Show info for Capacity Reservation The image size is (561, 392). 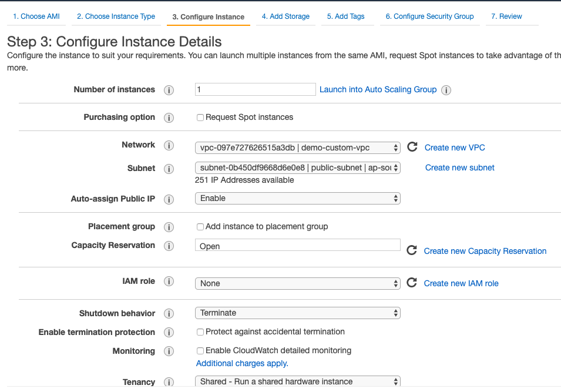(x=169, y=246)
